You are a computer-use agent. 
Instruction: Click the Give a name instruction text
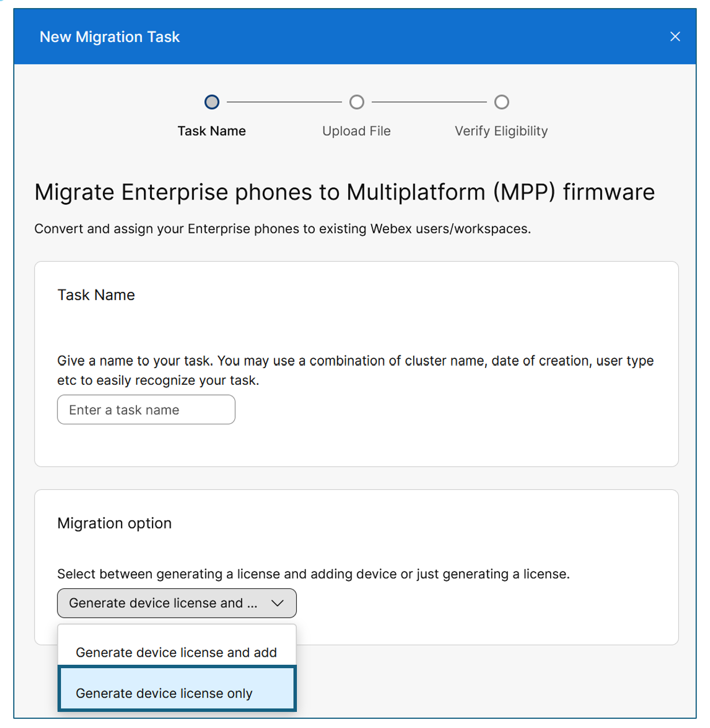pos(356,370)
